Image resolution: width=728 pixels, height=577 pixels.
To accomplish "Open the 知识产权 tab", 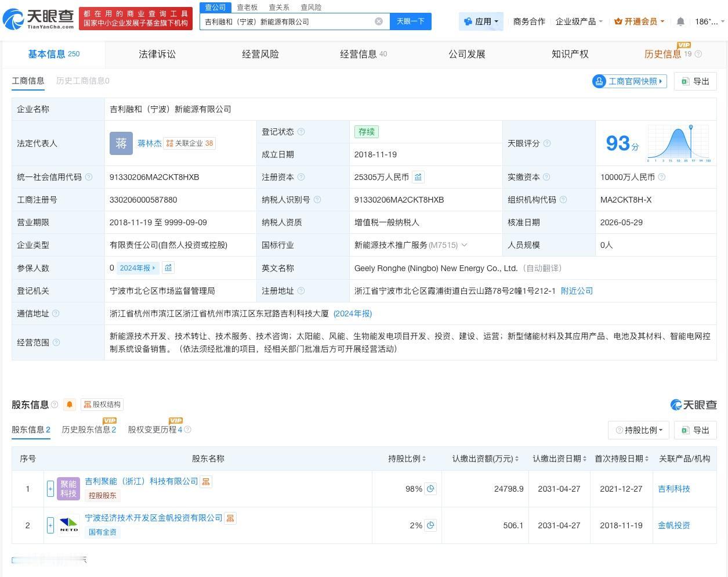I will pos(570,54).
